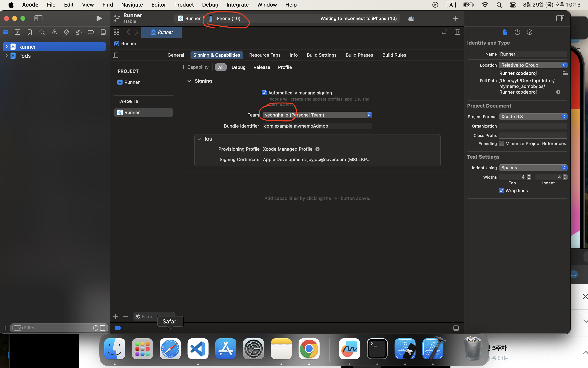Click the plus Library button in toolbar
The width and height of the screenshot is (588, 368).
455,18
